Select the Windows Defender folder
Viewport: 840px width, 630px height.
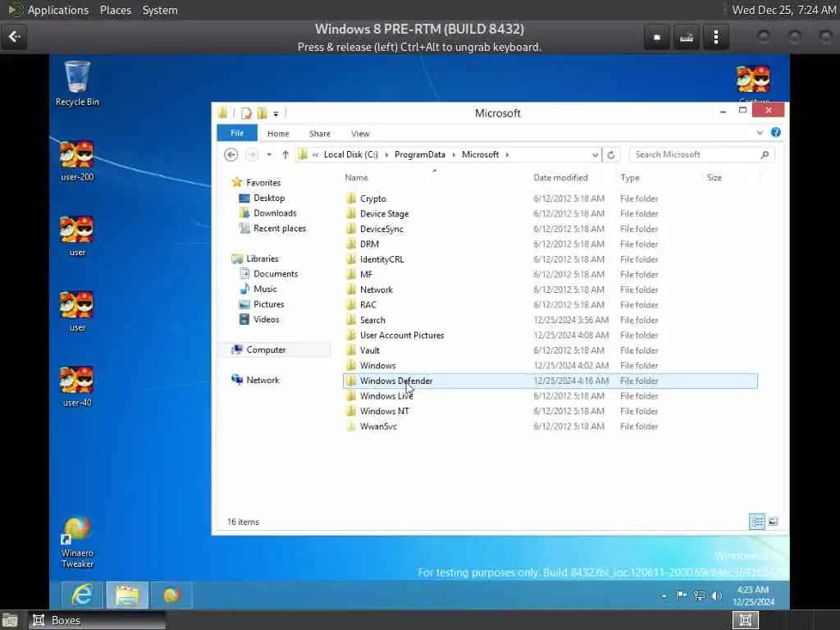point(550,381)
